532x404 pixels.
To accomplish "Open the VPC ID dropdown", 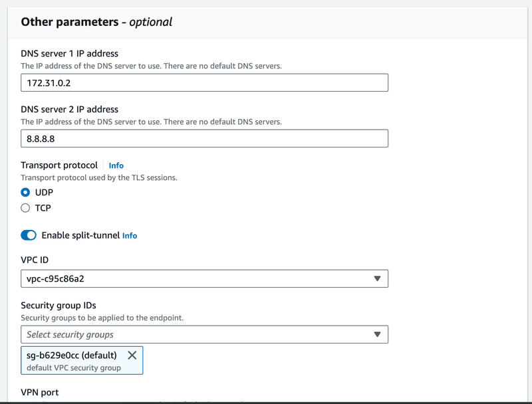I will point(204,278).
